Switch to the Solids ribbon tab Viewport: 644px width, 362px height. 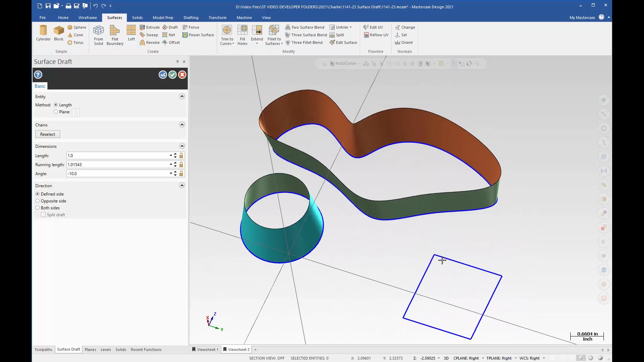(x=137, y=17)
